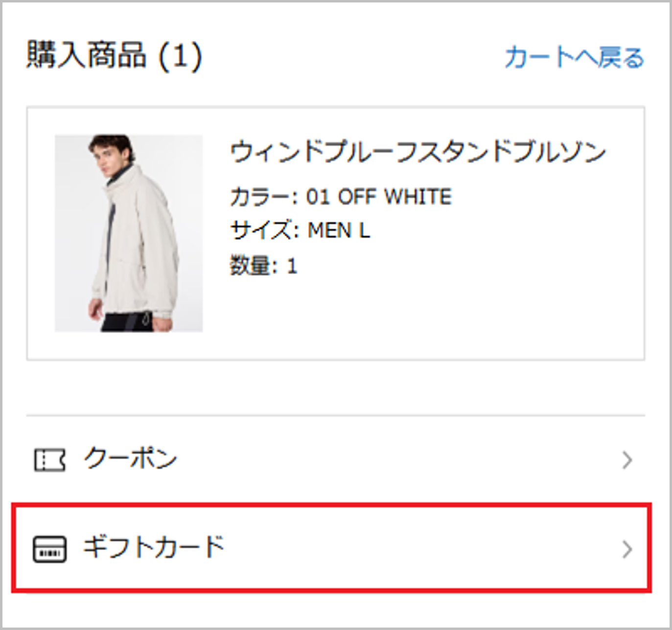
Task: Click the MEN L size value
Action: (x=339, y=230)
